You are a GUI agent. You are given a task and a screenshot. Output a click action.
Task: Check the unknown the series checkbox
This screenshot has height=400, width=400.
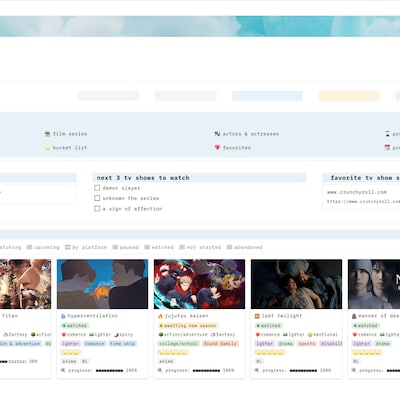click(x=97, y=198)
